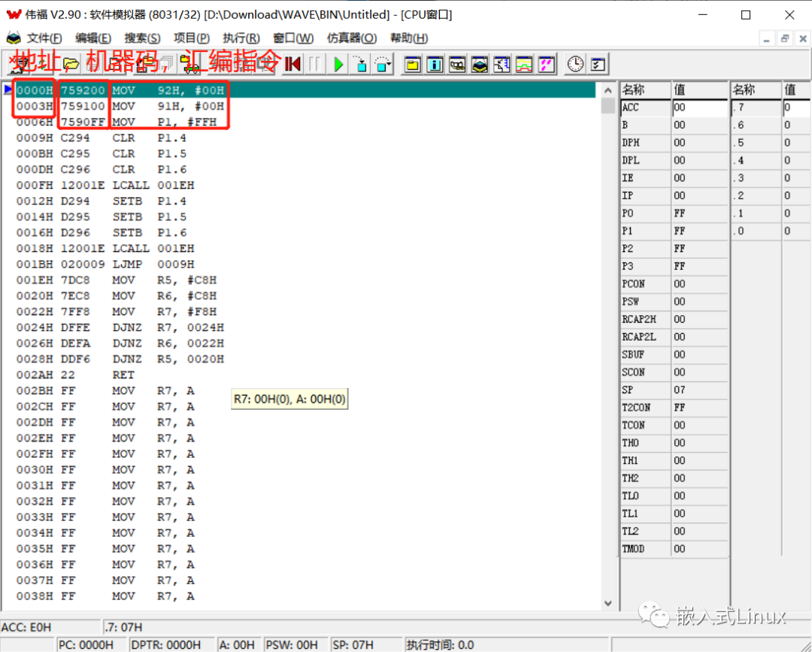Click the code pane scroll-up arrow

coord(608,91)
